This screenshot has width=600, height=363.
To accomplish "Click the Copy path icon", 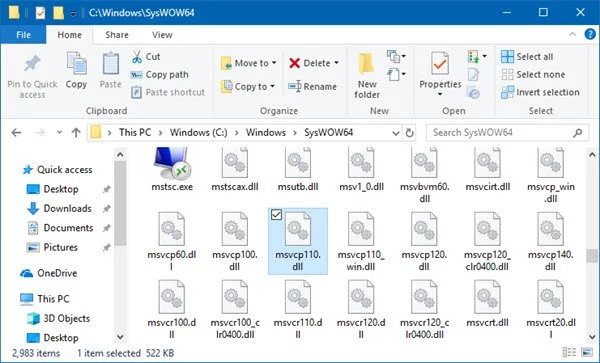I will pyautogui.click(x=137, y=75).
